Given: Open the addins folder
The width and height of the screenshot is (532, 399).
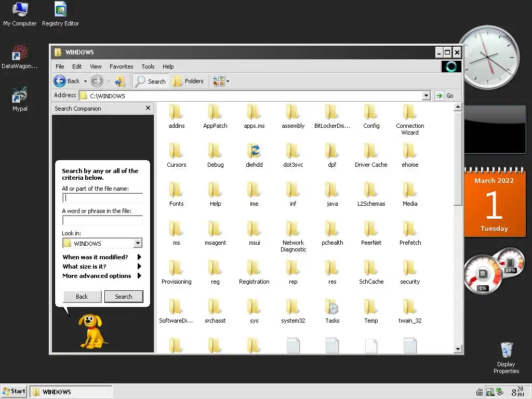Looking at the screenshot, I should click(176, 116).
